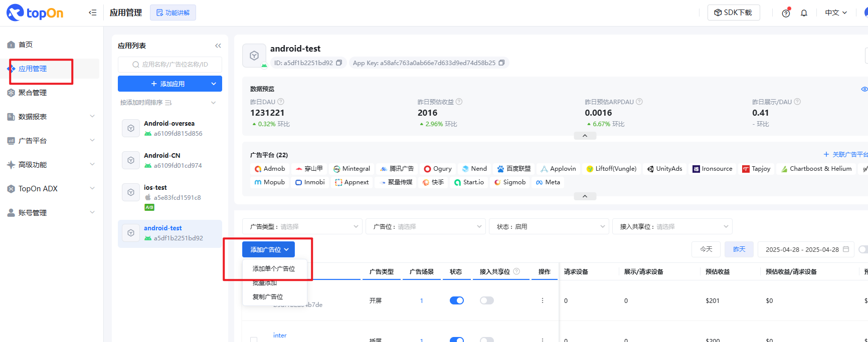Click the TopOn logo

click(x=35, y=13)
